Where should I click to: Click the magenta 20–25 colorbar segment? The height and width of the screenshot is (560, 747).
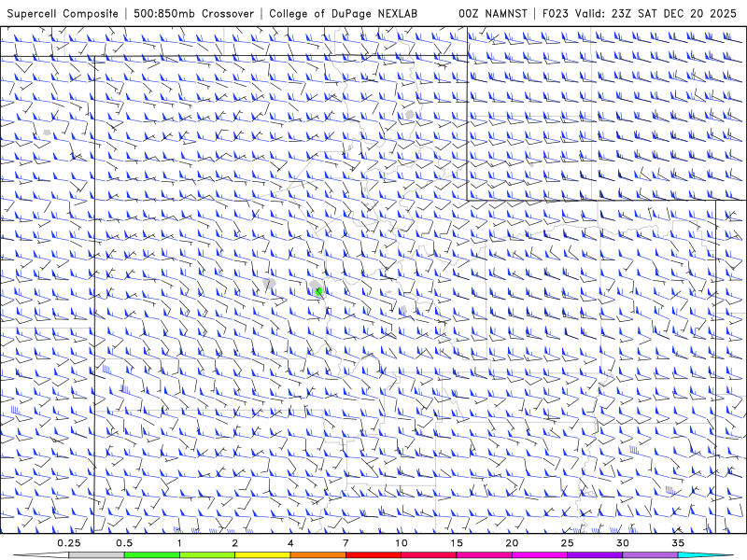click(x=540, y=555)
